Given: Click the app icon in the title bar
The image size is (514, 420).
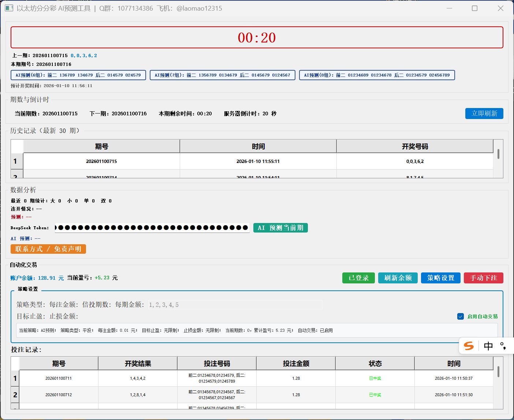Looking at the screenshot, I should click(x=8, y=8).
